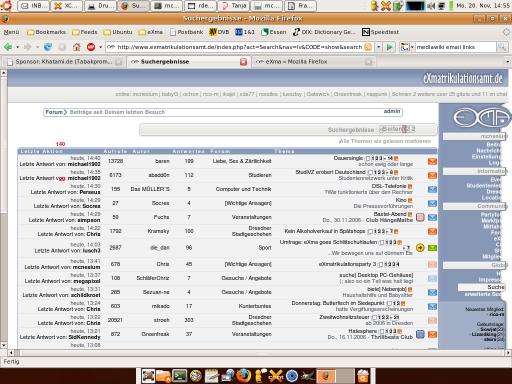
Task: Launch Firefox from the bottom dock
Action: tap(244, 376)
